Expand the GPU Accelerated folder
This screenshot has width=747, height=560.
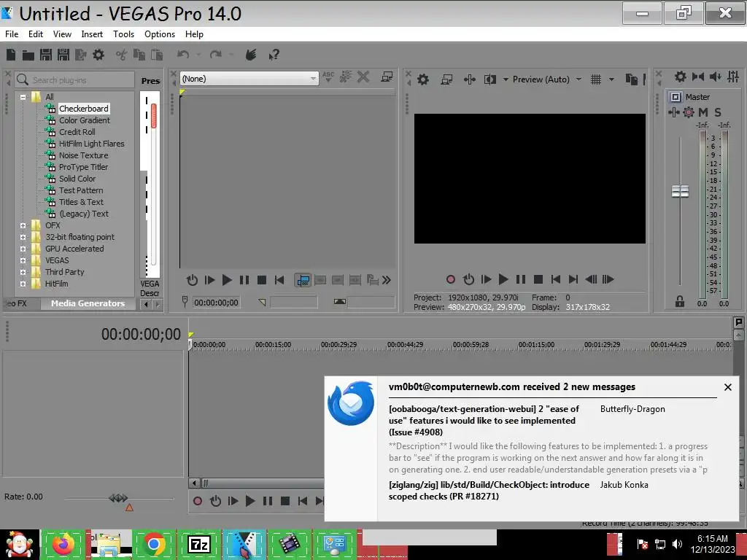point(23,249)
